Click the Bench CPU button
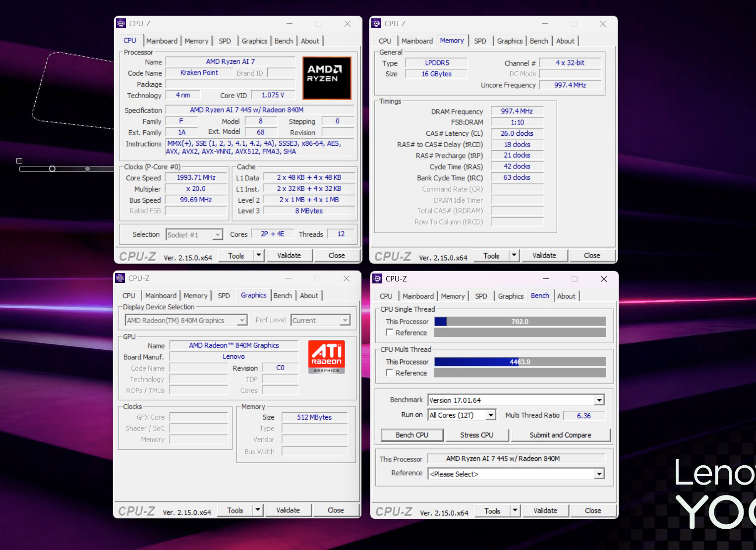756x550 pixels. (x=412, y=435)
